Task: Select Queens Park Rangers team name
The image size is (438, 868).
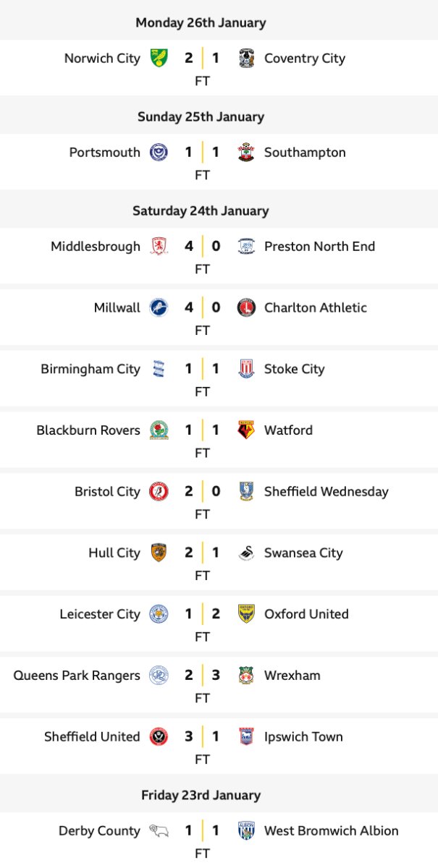Action: pyautogui.click(x=77, y=676)
